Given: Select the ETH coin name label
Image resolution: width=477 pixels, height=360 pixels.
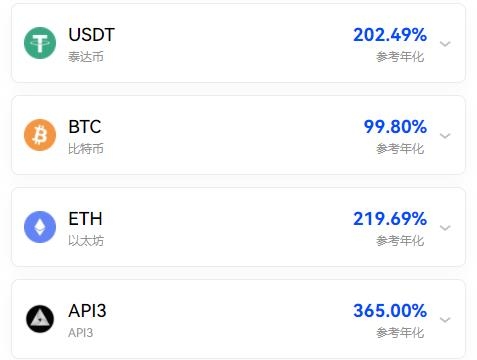Looking at the screenshot, I should [85, 219].
